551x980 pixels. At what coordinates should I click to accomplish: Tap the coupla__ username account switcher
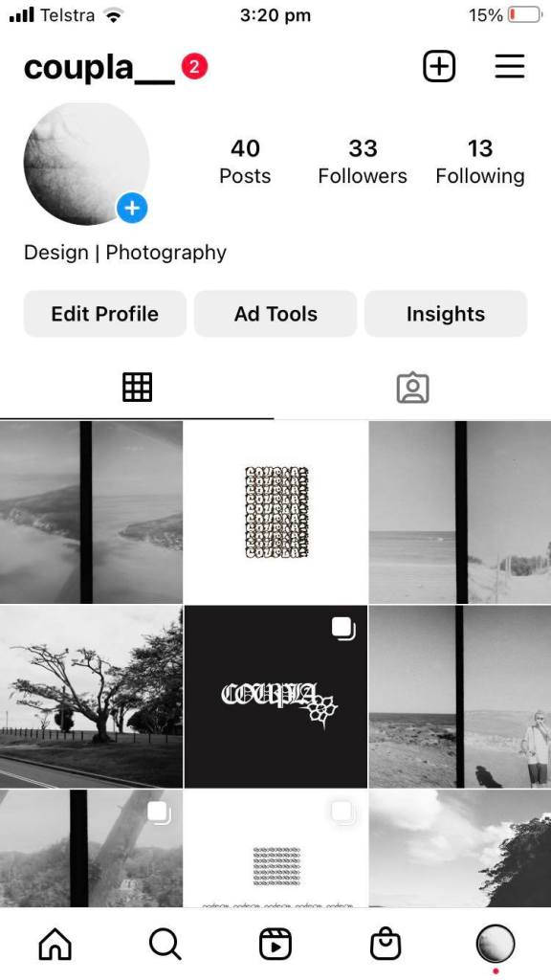pyautogui.click(x=99, y=67)
